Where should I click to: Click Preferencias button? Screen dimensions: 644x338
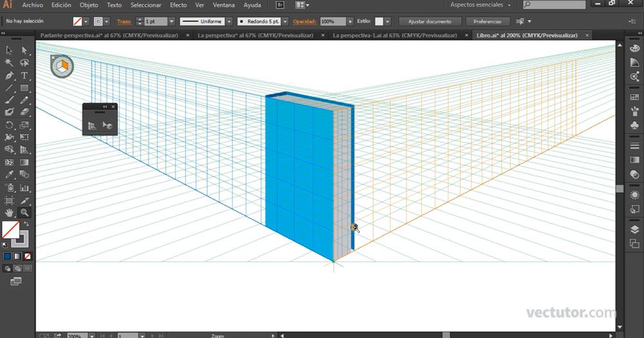click(x=487, y=21)
